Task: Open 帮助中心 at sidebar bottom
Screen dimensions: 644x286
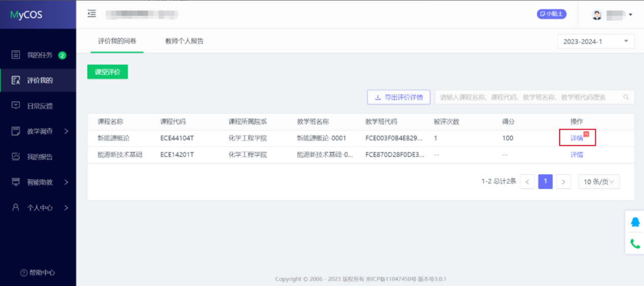Action: 38,273
